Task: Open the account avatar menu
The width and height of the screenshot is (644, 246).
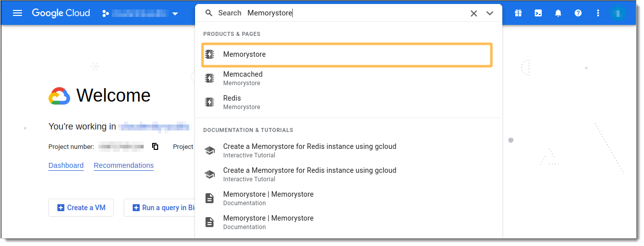Action: pos(618,13)
